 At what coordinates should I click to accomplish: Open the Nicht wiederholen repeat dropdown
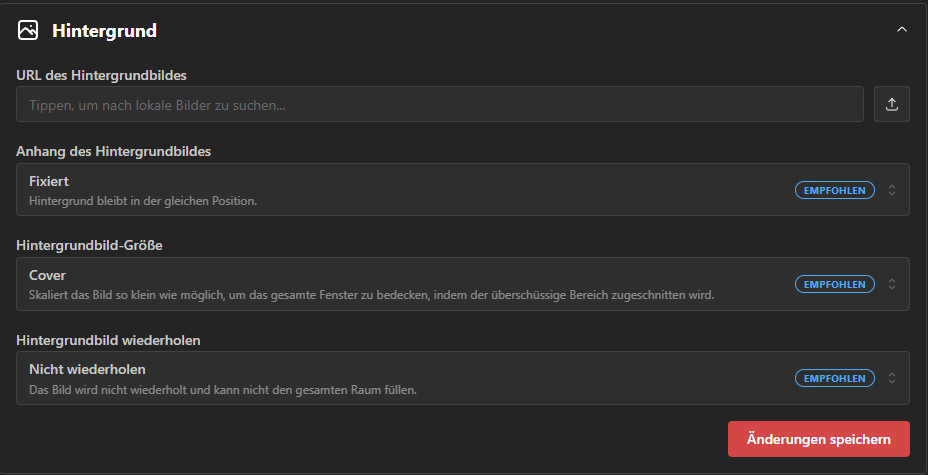[x=400, y=378]
